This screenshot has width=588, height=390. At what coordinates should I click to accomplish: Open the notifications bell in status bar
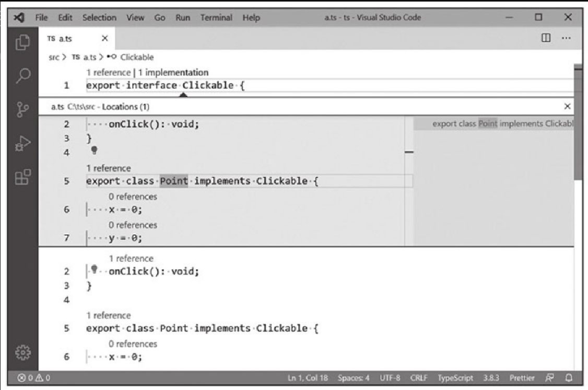[569, 377]
